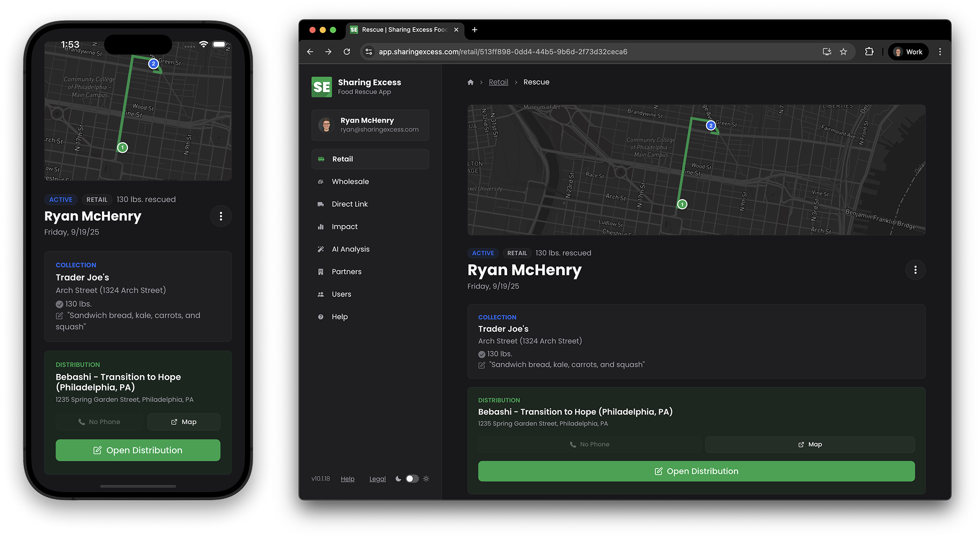
Task: Open the Chrome three-dot menu
Action: pos(940,52)
